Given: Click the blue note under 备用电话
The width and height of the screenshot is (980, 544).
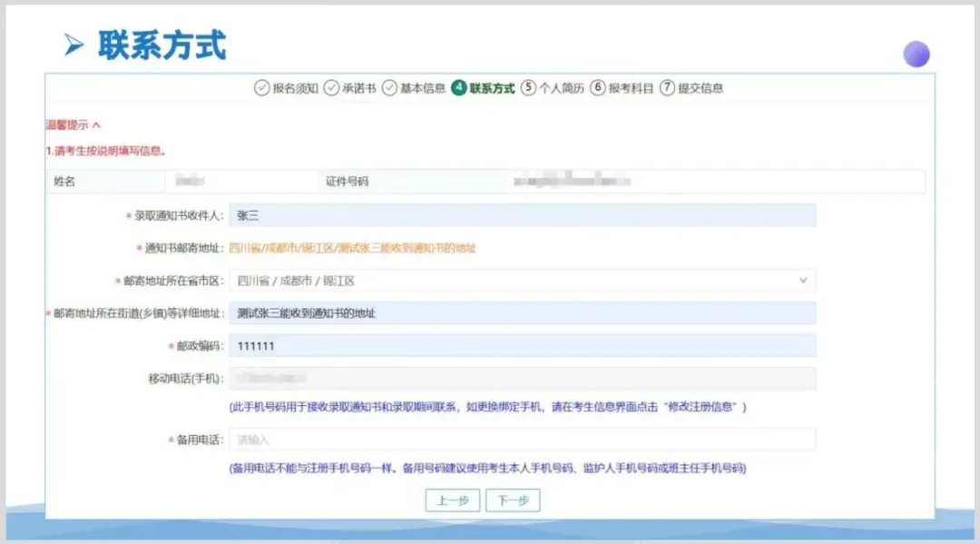Looking at the screenshot, I should click(487, 469).
